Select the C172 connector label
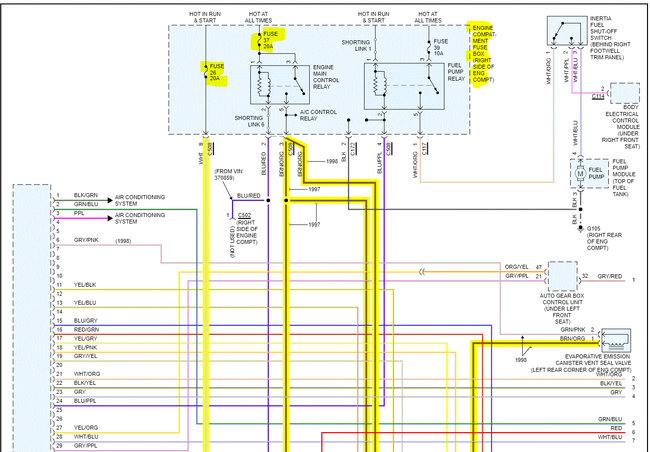The width and height of the screenshot is (650, 452). click(x=353, y=149)
